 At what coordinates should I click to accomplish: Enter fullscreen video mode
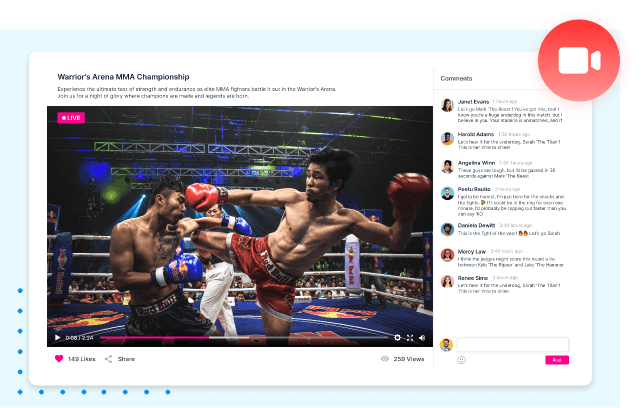[x=410, y=338]
